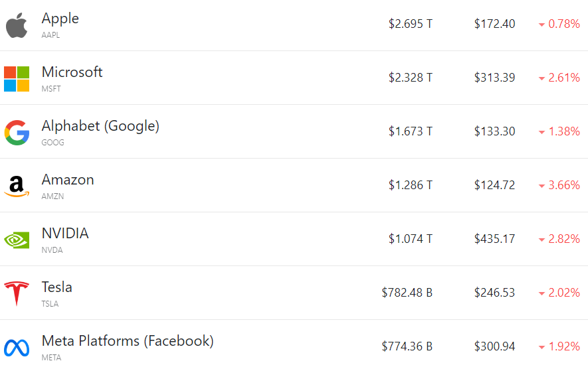Click the blue Meta infinity logo
The image size is (588, 369).
pyautogui.click(x=17, y=348)
